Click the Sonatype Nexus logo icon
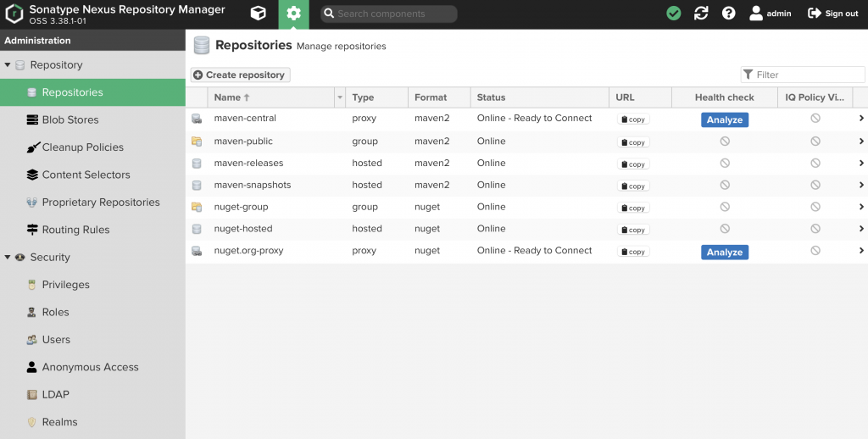The image size is (868, 439). tap(14, 14)
